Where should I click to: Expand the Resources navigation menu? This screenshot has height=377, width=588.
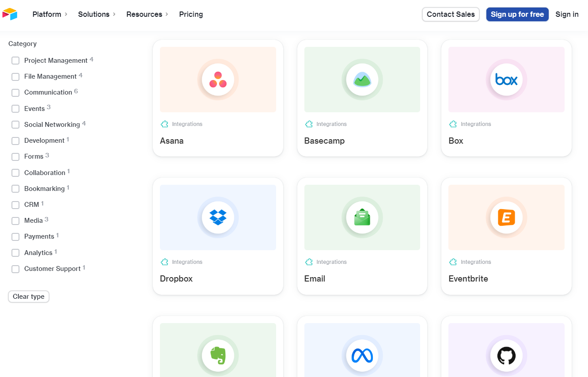[147, 14]
